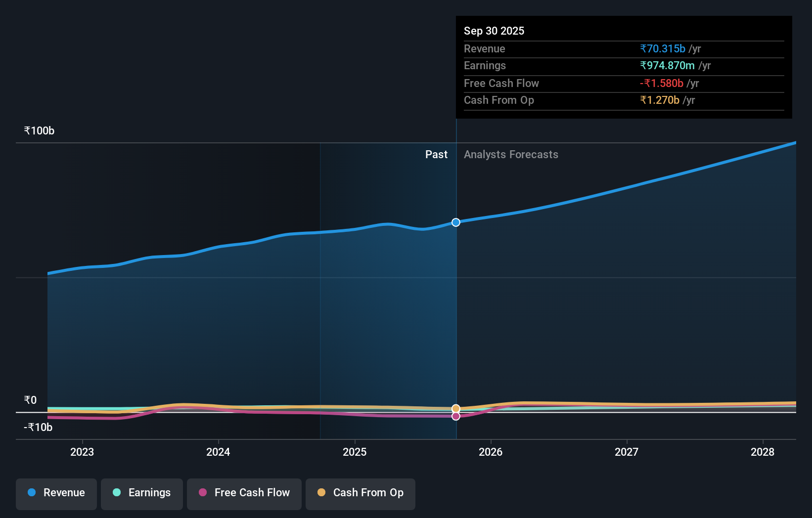Click the pink Free Cash Flow legend dot

[203, 493]
